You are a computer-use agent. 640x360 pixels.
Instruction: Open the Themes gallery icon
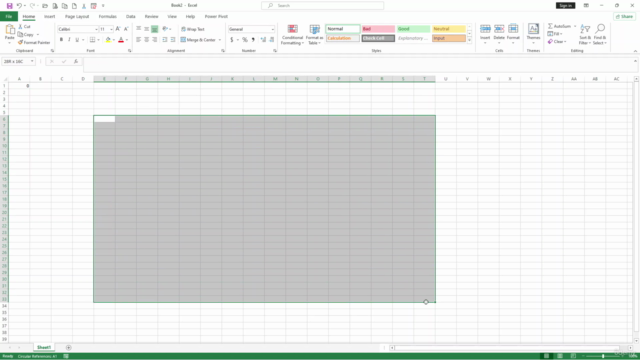click(x=533, y=29)
